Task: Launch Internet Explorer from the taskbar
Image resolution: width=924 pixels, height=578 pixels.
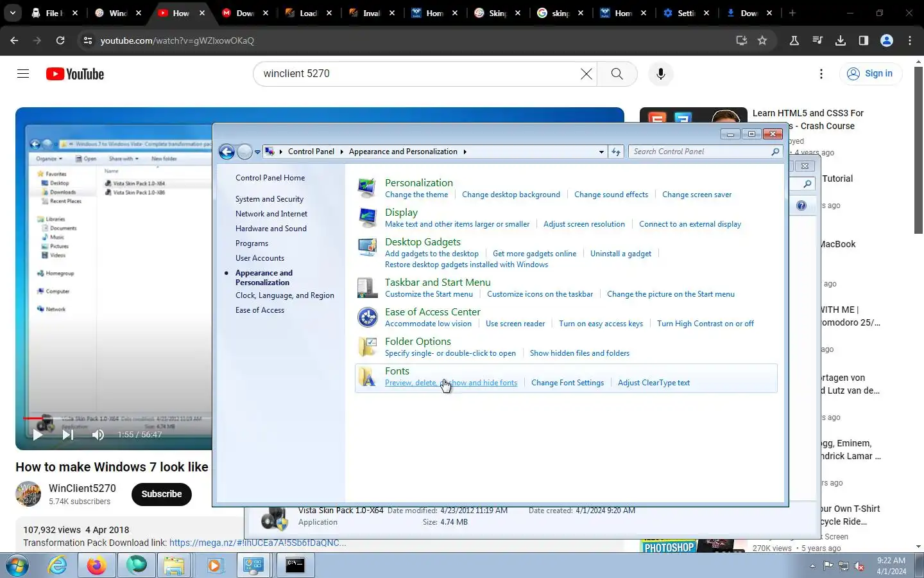Action: [x=58, y=566]
